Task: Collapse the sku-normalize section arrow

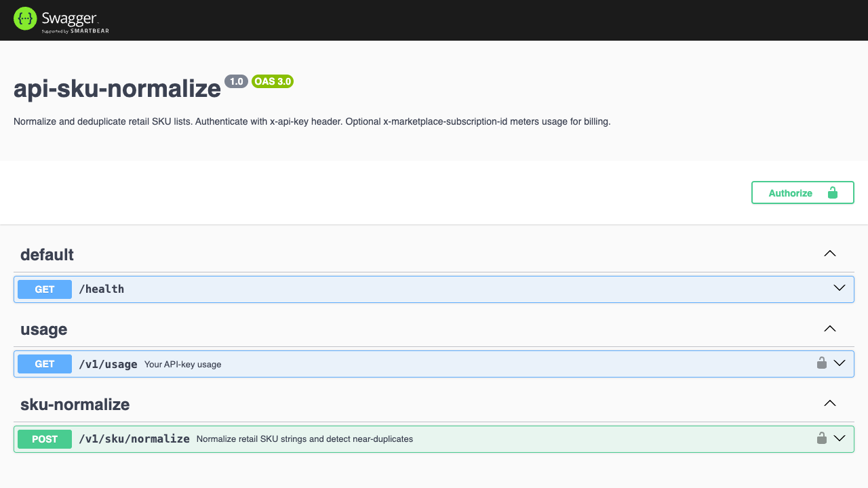Action: point(830,403)
